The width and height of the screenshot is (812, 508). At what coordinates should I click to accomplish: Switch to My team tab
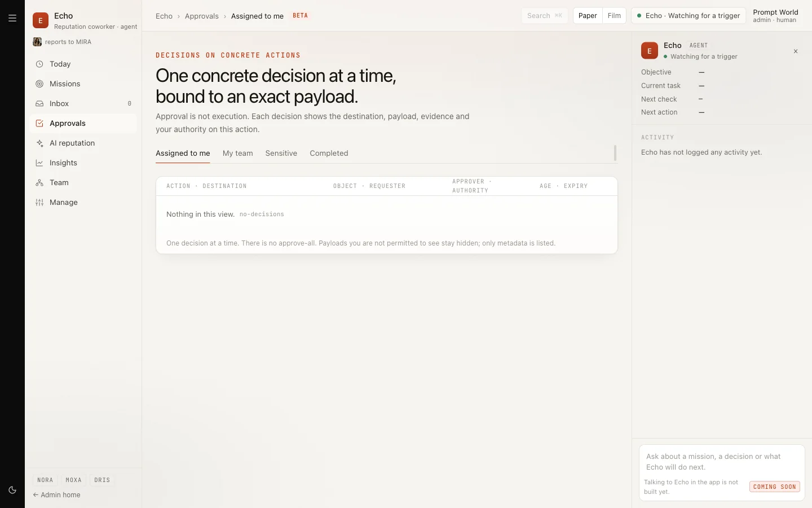point(237,154)
